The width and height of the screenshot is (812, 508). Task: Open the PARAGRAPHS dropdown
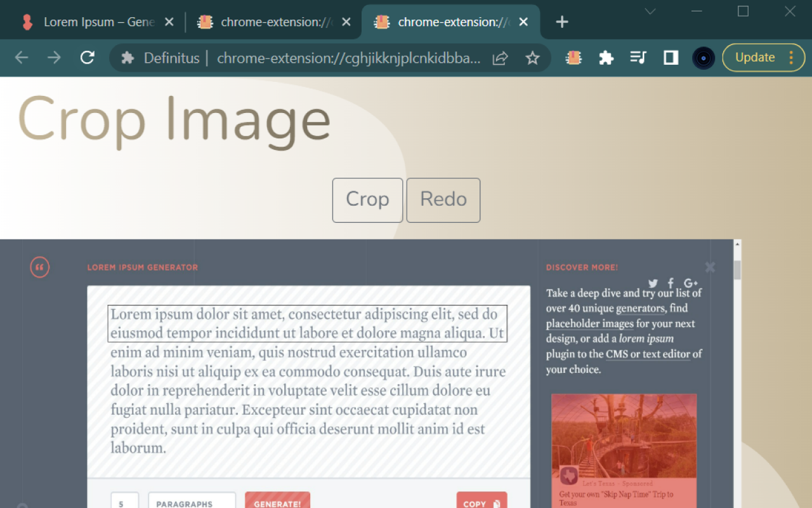(x=192, y=500)
